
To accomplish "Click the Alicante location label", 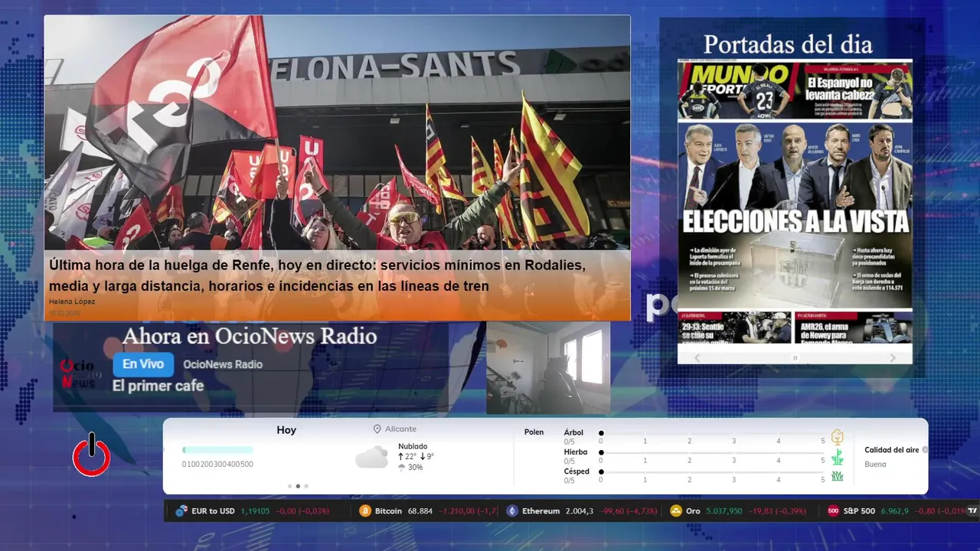I will pyautogui.click(x=400, y=429).
